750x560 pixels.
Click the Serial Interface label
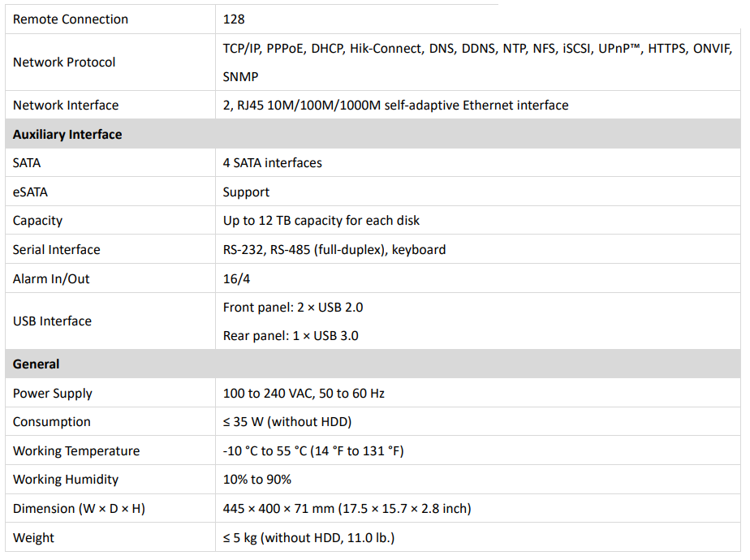[x=57, y=249]
